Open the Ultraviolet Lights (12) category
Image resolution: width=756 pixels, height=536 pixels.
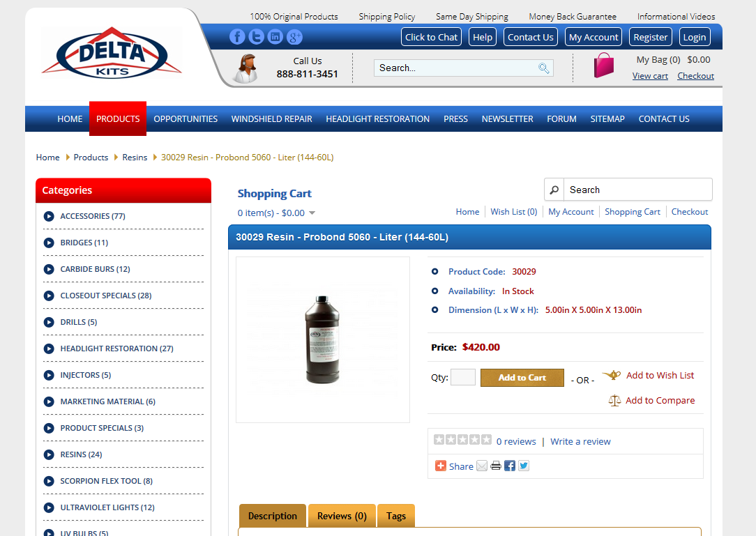107,507
